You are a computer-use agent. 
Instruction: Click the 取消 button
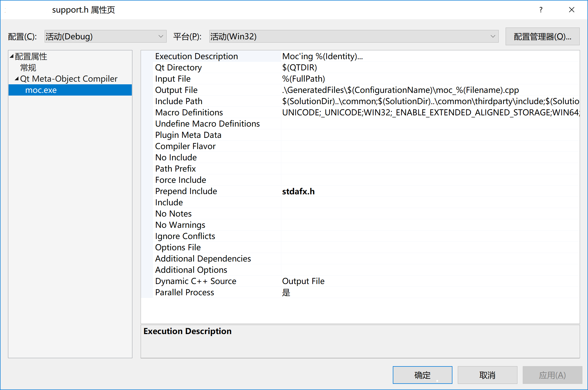tap(487, 375)
